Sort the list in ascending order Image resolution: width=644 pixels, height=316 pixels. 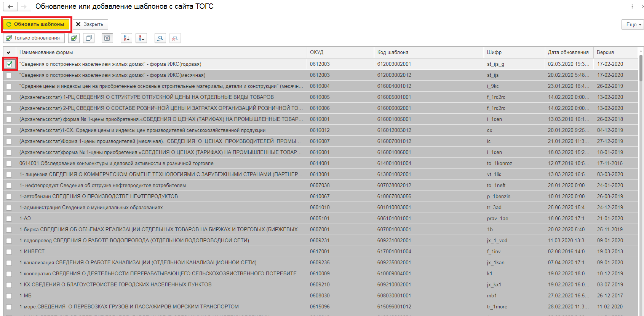click(126, 38)
